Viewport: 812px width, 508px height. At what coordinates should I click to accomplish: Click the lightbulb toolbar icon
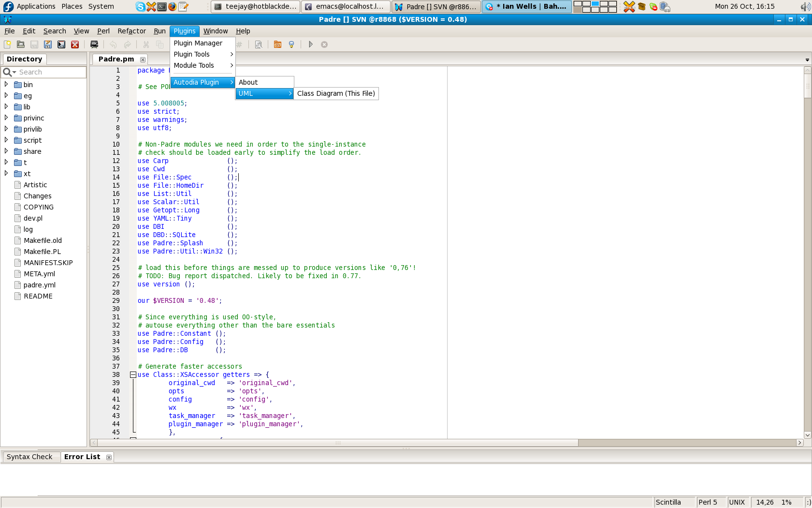(x=291, y=45)
